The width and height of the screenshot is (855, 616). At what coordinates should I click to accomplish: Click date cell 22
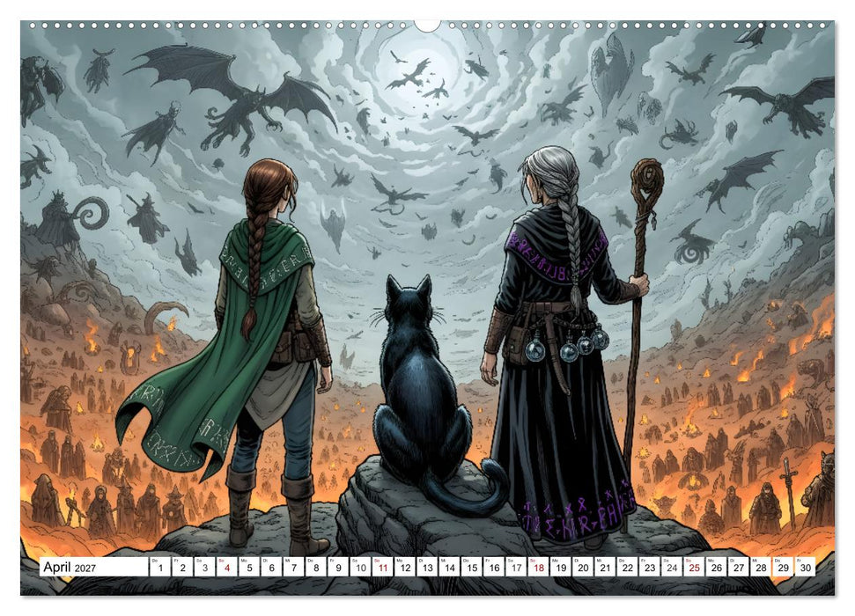click(x=628, y=567)
